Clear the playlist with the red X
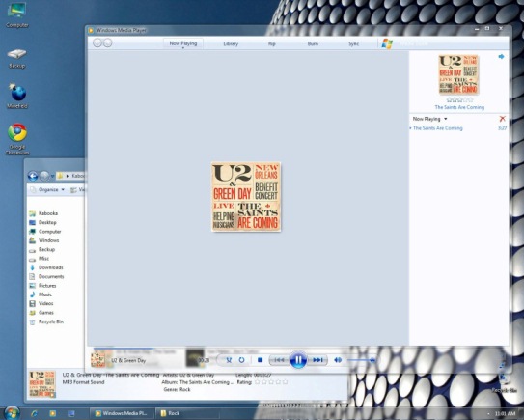The image size is (524, 420). (502, 119)
